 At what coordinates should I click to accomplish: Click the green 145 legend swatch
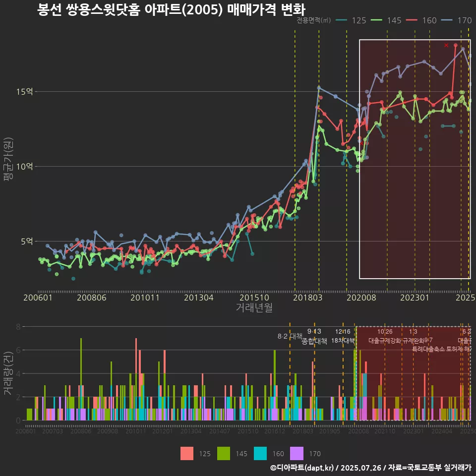pos(224,454)
